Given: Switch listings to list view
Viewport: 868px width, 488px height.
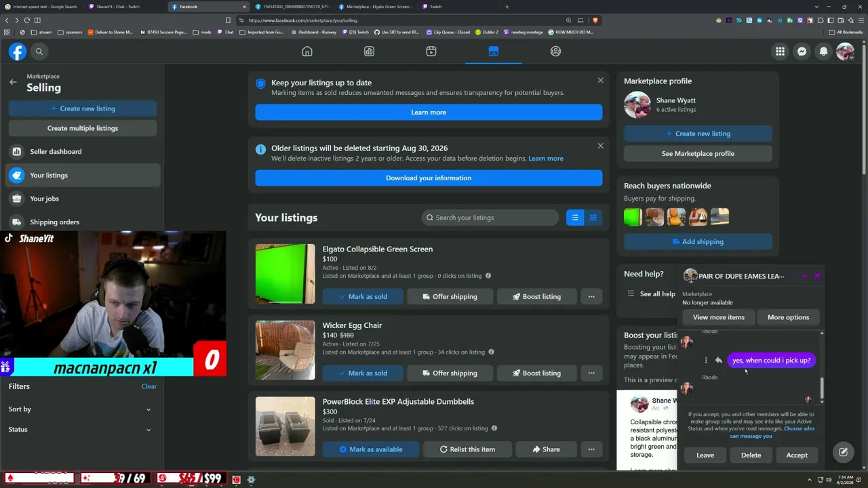Looking at the screenshot, I should pos(575,218).
